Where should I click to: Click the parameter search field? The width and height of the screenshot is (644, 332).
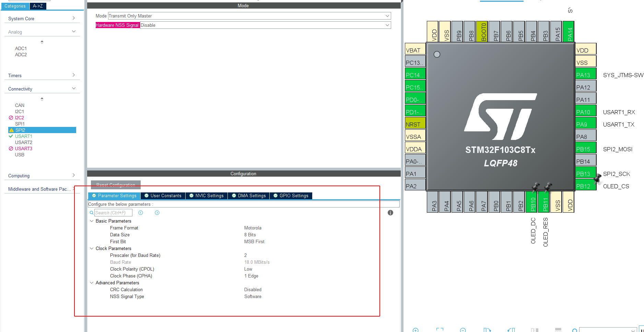point(113,213)
